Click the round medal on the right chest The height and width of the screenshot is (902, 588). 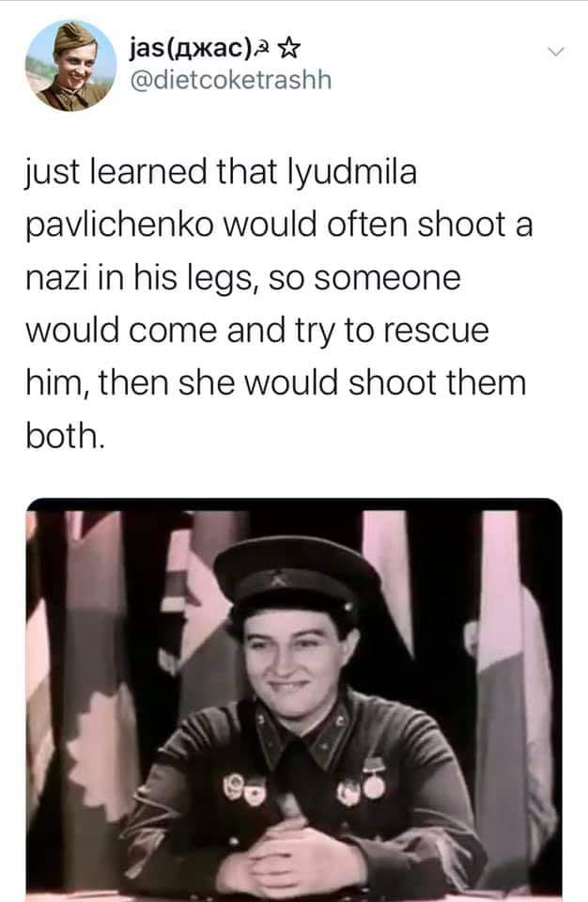coord(374,781)
